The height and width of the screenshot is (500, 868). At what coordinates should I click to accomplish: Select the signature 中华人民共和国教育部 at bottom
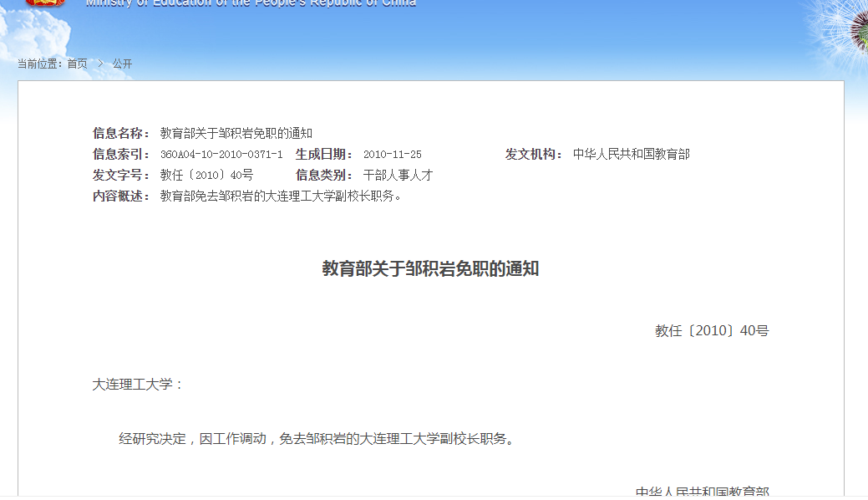tap(702, 491)
